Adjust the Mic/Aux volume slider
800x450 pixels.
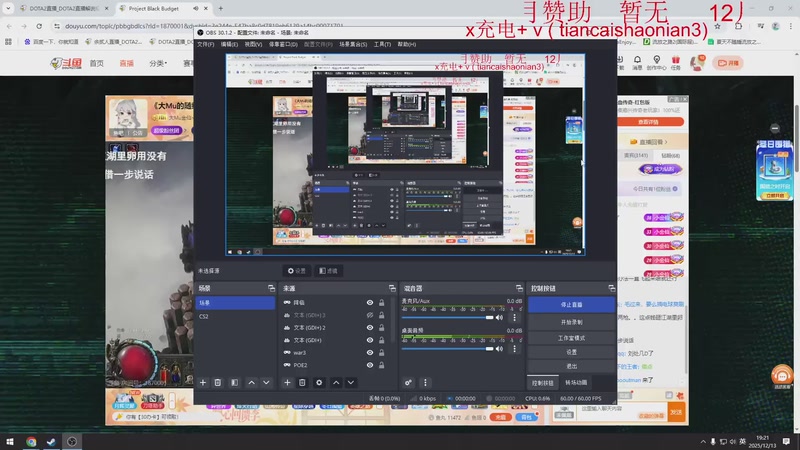tap(447, 317)
